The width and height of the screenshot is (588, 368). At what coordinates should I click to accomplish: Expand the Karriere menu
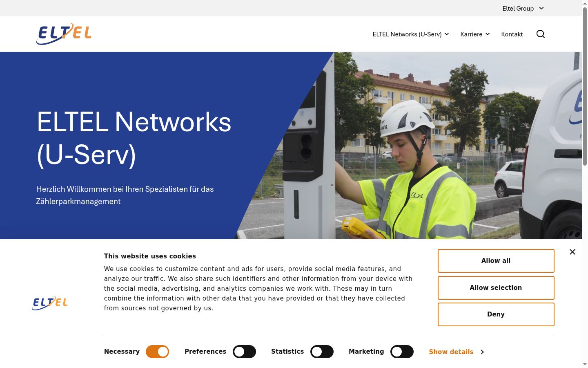pyautogui.click(x=475, y=34)
